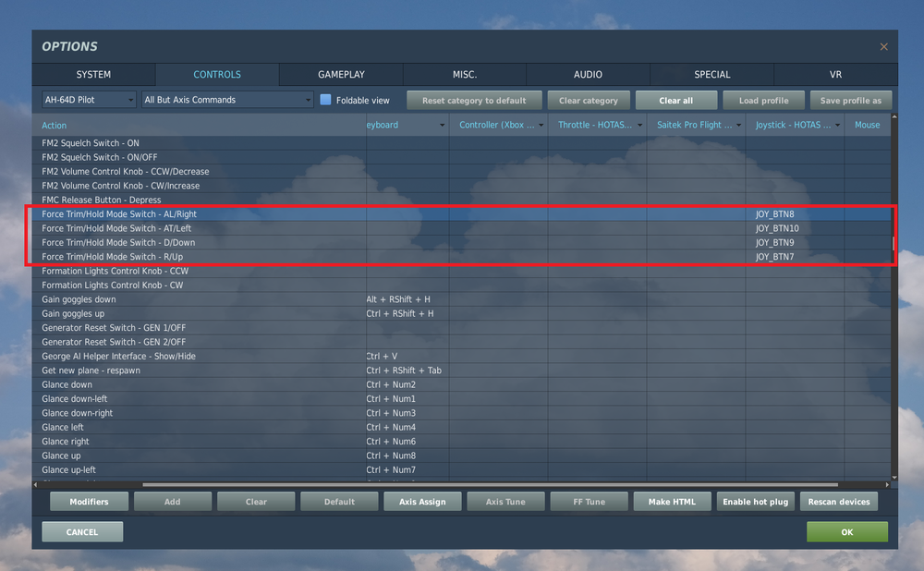Screen dimensions: 924x571
Task: Open Load profile
Action: [763, 100]
